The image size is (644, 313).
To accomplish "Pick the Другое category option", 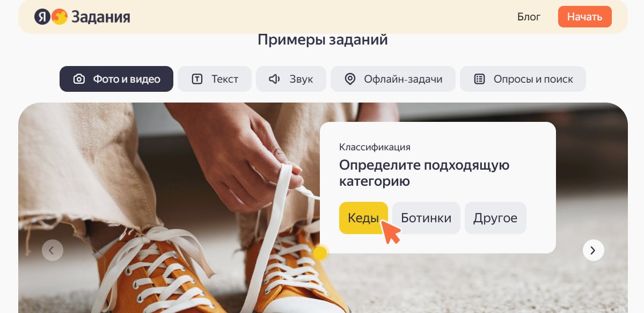I will 495,218.
